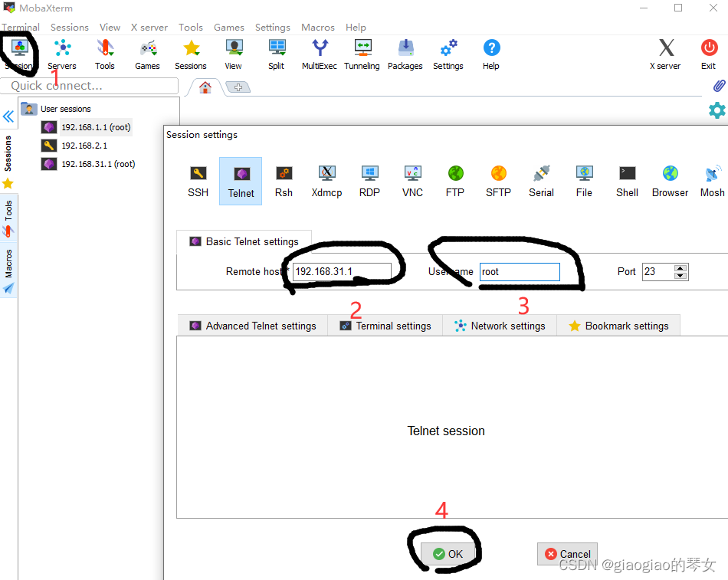This screenshot has width=728, height=580.
Task: Click the Remote host input field
Action: [x=343, y=272]
